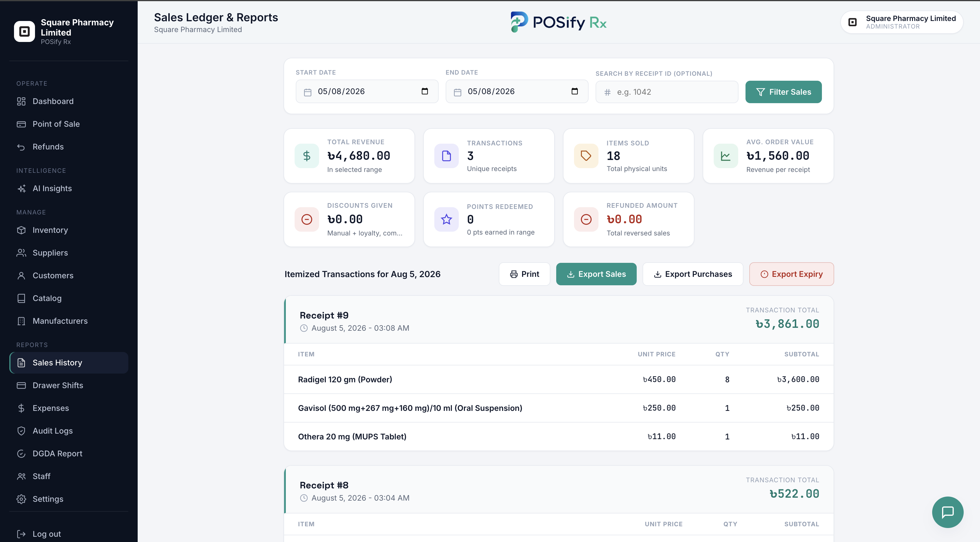Click the Refunded Amount minus icon
The width and height of the screenshot is (980, 542).
coord(586,219)
